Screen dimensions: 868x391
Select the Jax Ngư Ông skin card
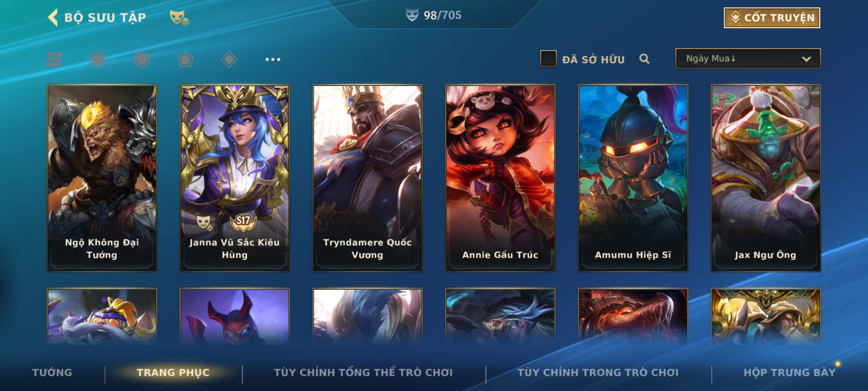766,178
